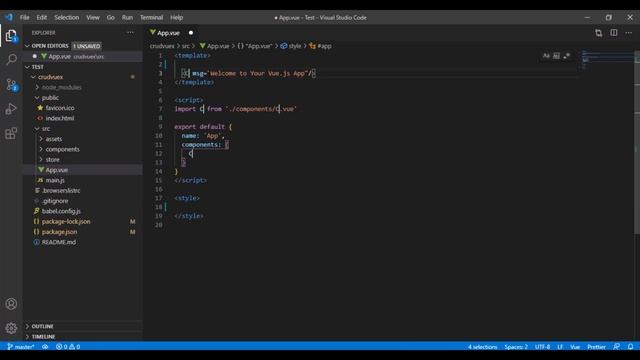Split the editor to the right

click(x=613, y=33)
